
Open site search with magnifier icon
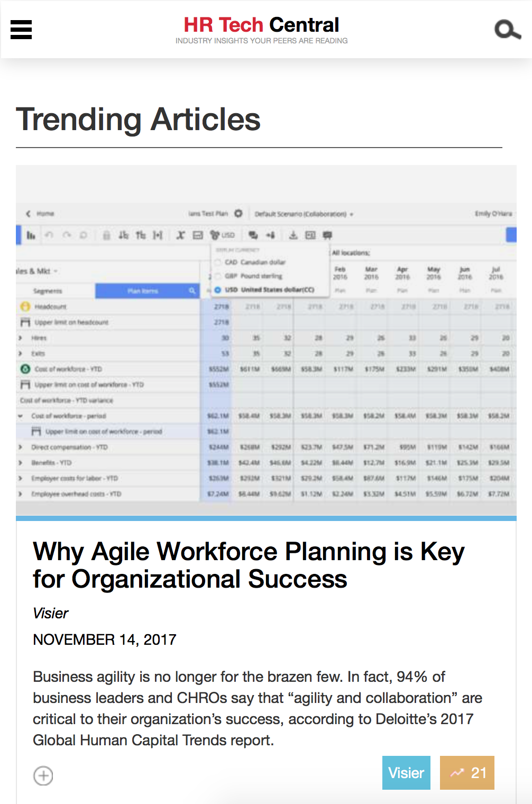coord(507,30)
